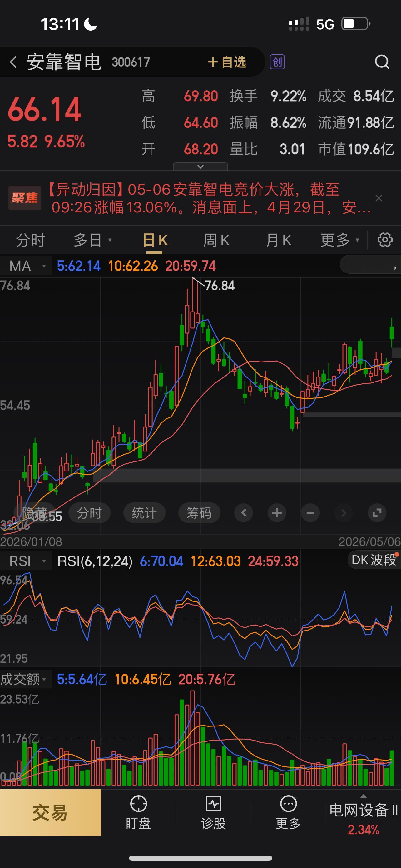Viewport: 401px width, 868px height.
Task: Tap the 创 board badge icon
Action: pos(277,62)
